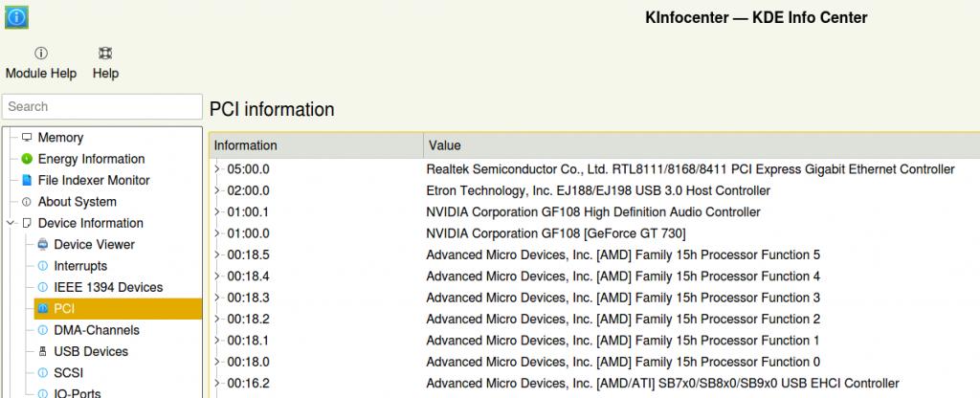
Task: Click the KInfocenter app icon
Action: tap(16, 17)
